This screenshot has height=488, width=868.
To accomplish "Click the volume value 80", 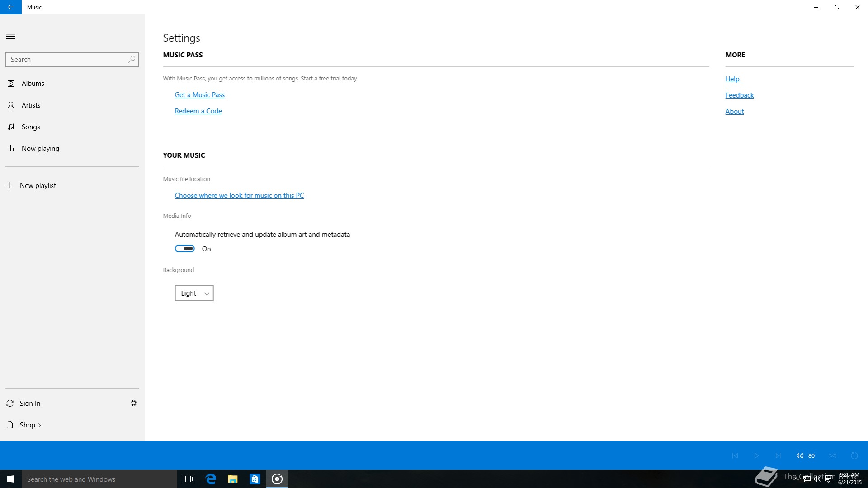I will [811, 456].
